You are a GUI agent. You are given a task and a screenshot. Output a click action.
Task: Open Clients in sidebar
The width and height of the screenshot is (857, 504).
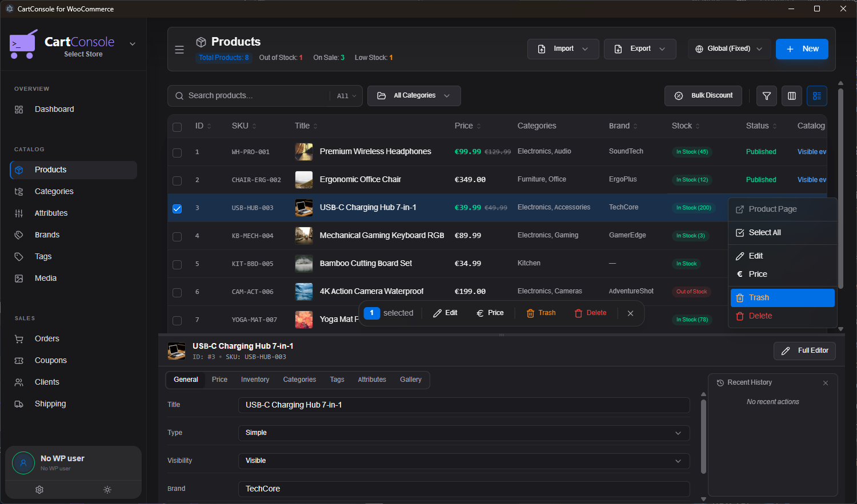click(x=73, y=382)
